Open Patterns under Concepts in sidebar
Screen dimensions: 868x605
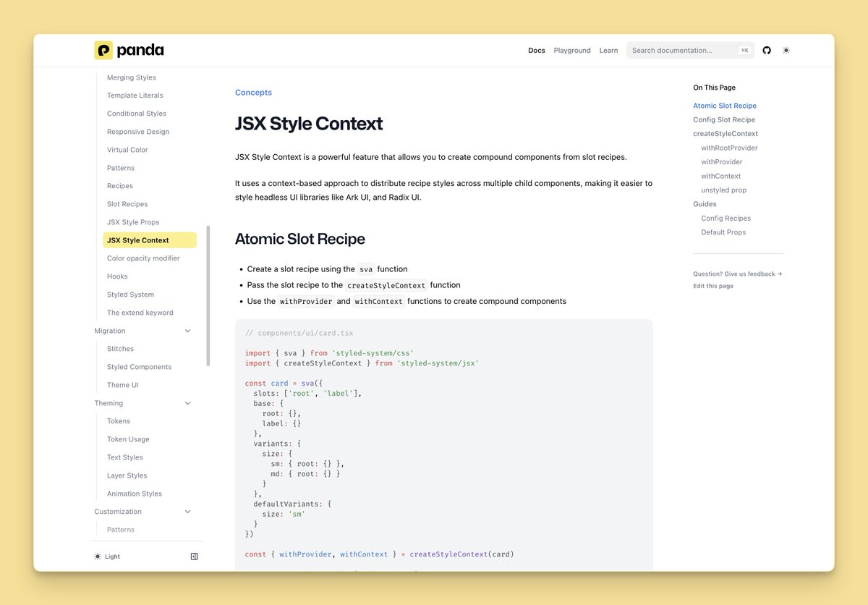(121, 168)
